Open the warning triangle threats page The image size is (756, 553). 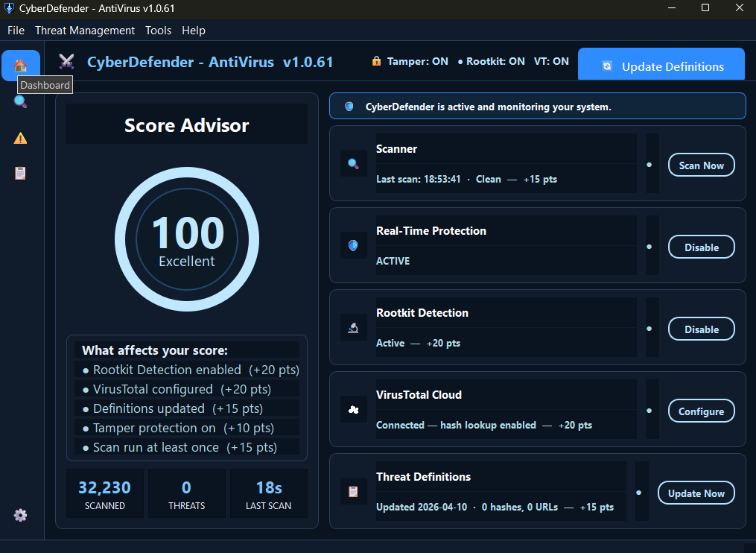pos(20,139)
